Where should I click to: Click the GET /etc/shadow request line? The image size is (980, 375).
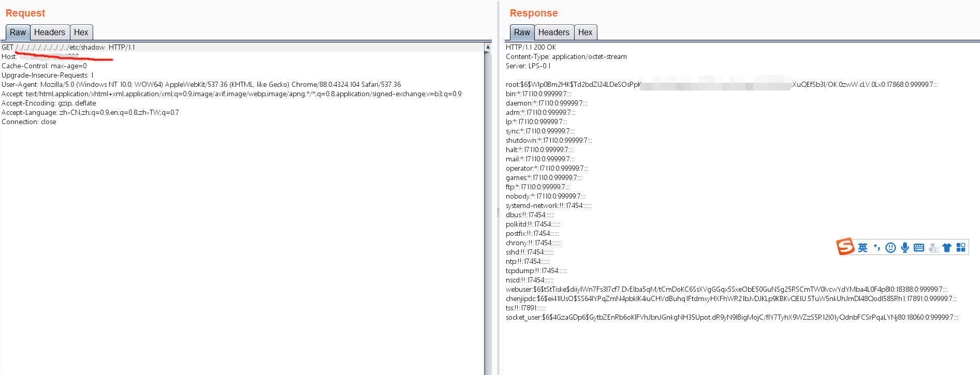pyautogui.click(x=68, y=47)
